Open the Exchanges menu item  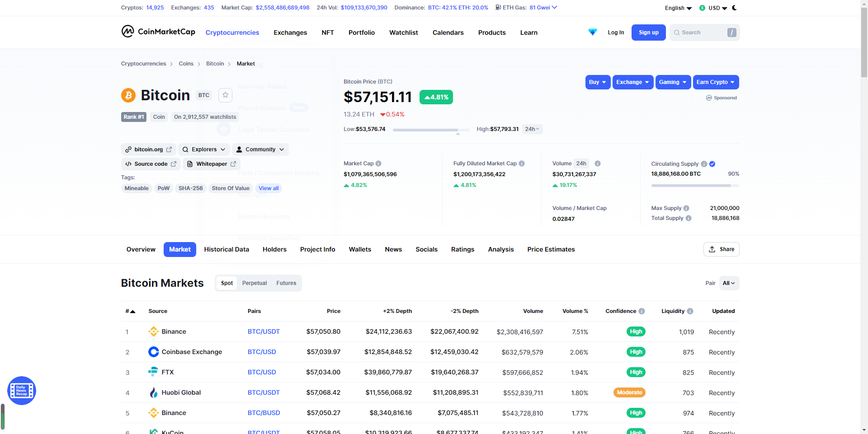[290, 33]
